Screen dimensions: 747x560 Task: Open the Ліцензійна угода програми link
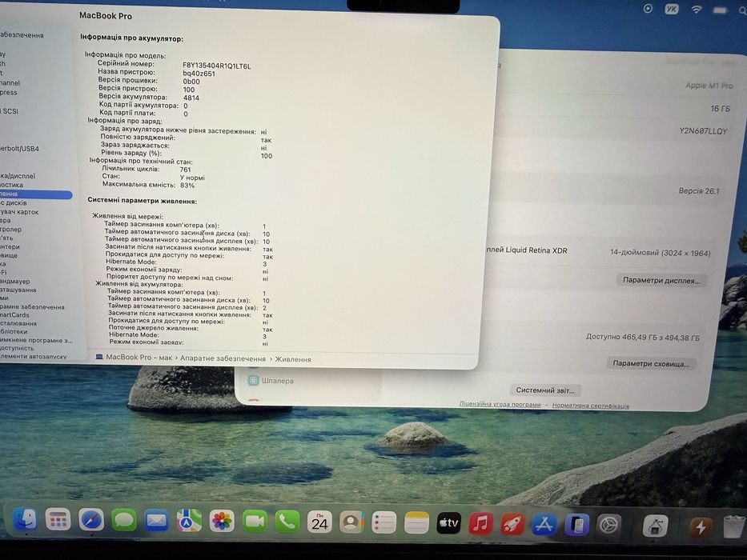500,404
